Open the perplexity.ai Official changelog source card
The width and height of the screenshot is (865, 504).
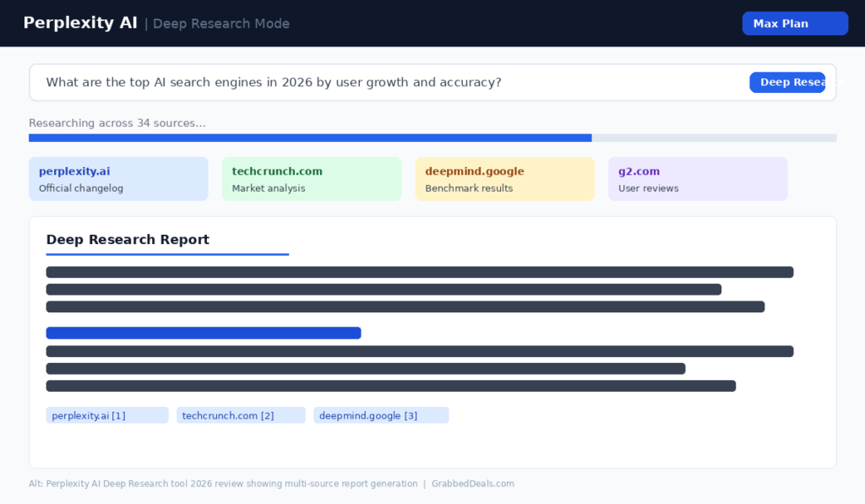pyautogui.click(x=118, y=179)
